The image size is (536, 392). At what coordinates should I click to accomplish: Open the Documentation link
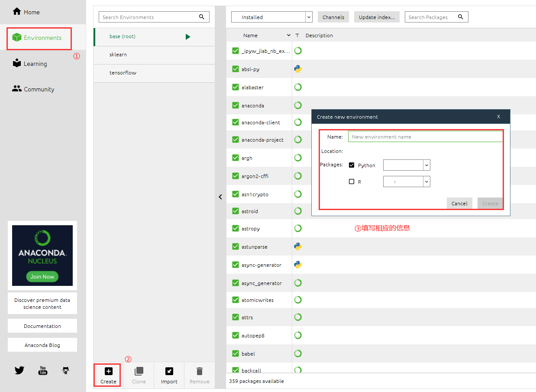click(42, 326)
